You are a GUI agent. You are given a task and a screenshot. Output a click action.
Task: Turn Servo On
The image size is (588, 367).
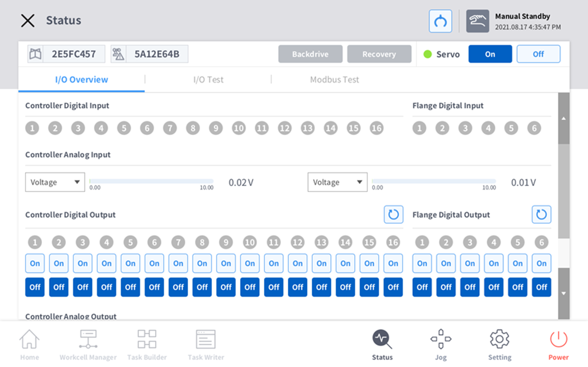pos(490,54)
